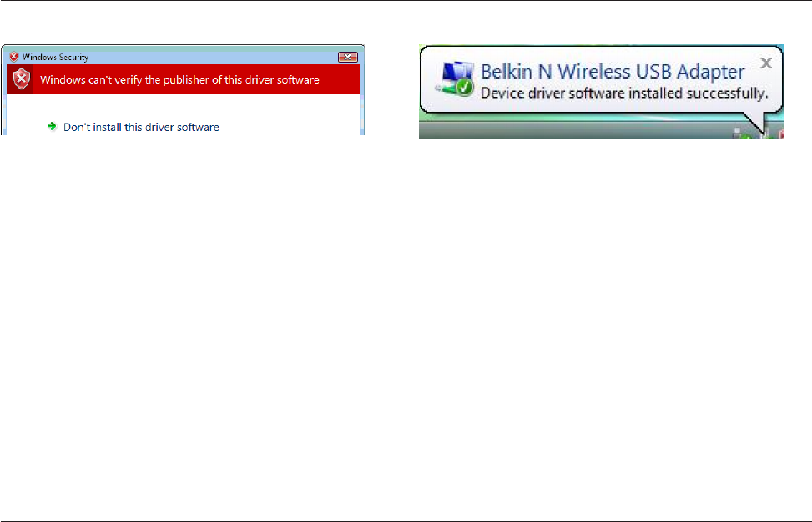
Task: Click the Belkin device installed icon
Action: point(455,79)
